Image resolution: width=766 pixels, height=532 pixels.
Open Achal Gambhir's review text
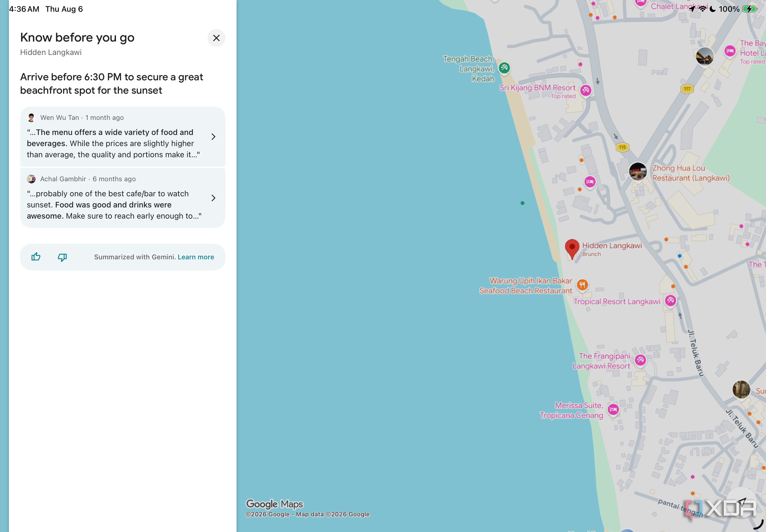point(114,205)
